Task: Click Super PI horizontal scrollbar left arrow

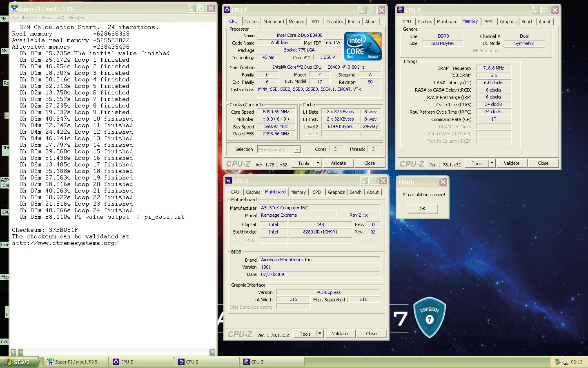Action: pyautogui.click(x=13, y=352)
